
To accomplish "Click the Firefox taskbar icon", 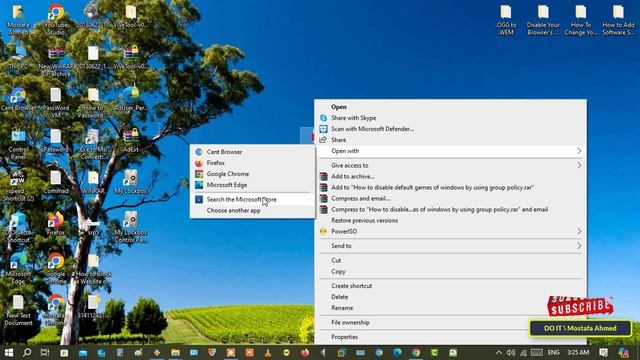I will [x=304, y=352].
